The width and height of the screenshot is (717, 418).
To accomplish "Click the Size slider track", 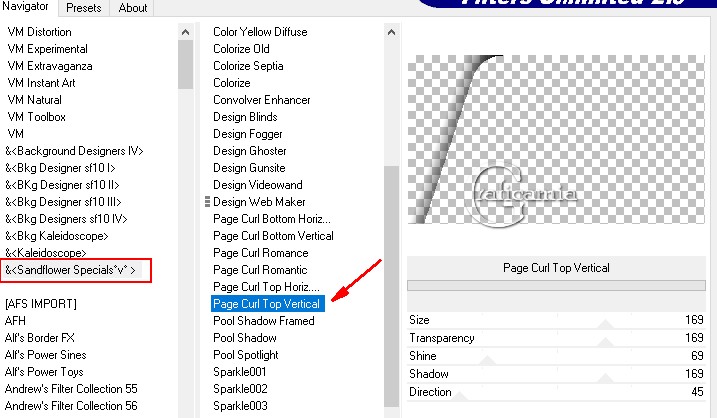I will [556, 328].
